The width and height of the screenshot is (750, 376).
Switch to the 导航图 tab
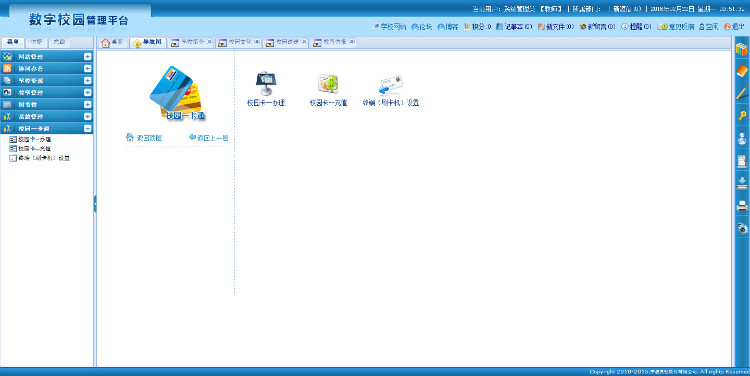tap(148, 43)
